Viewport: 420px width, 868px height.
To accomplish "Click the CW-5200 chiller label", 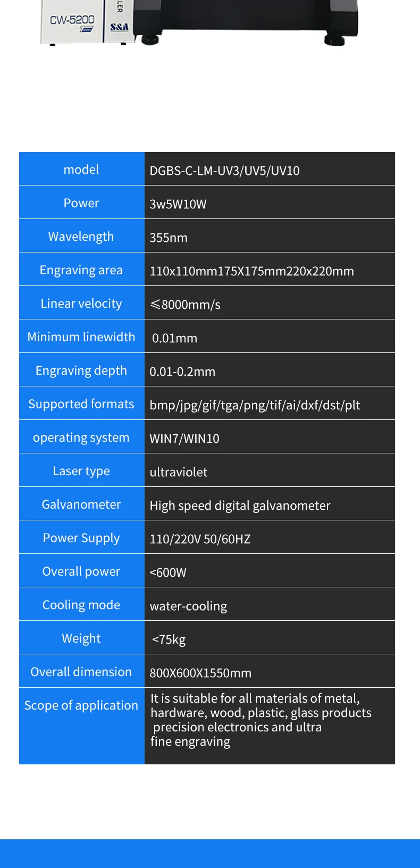I will [72, 21].
